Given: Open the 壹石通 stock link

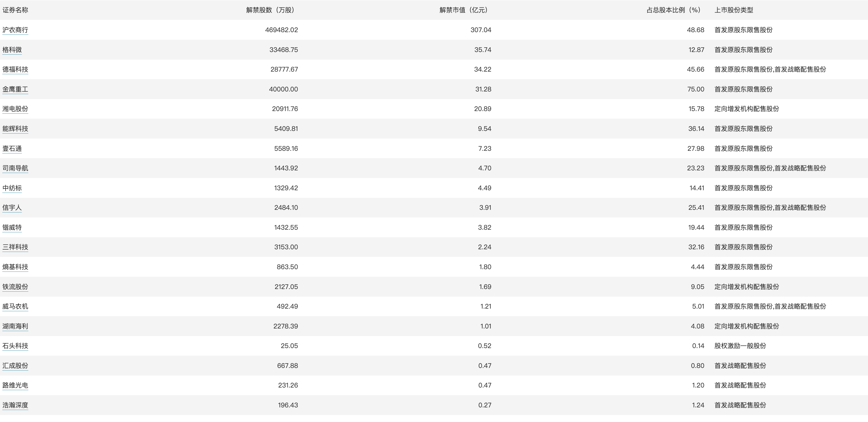Looking at the screenshot, I should pos(12,149).
